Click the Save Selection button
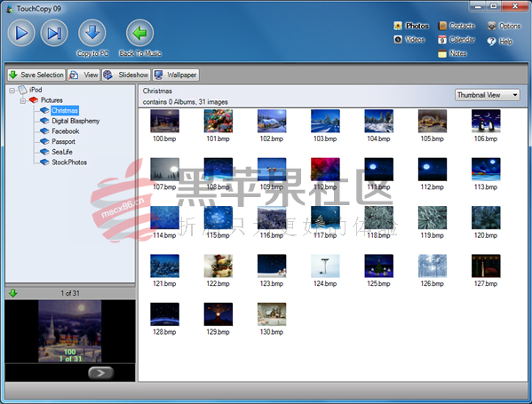532x404 pixels. pyautogui.click(x=36, y=75)
